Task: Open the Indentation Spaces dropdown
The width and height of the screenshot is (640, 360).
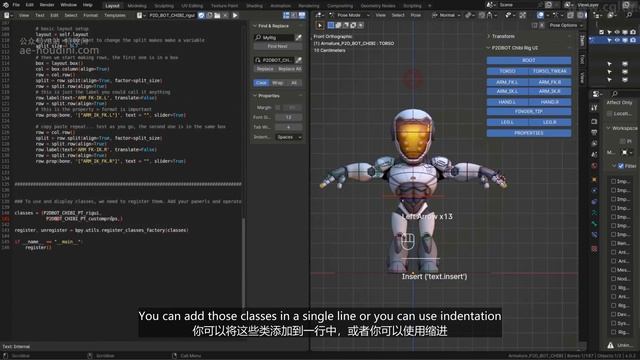Action: click(x=289, y=137)
